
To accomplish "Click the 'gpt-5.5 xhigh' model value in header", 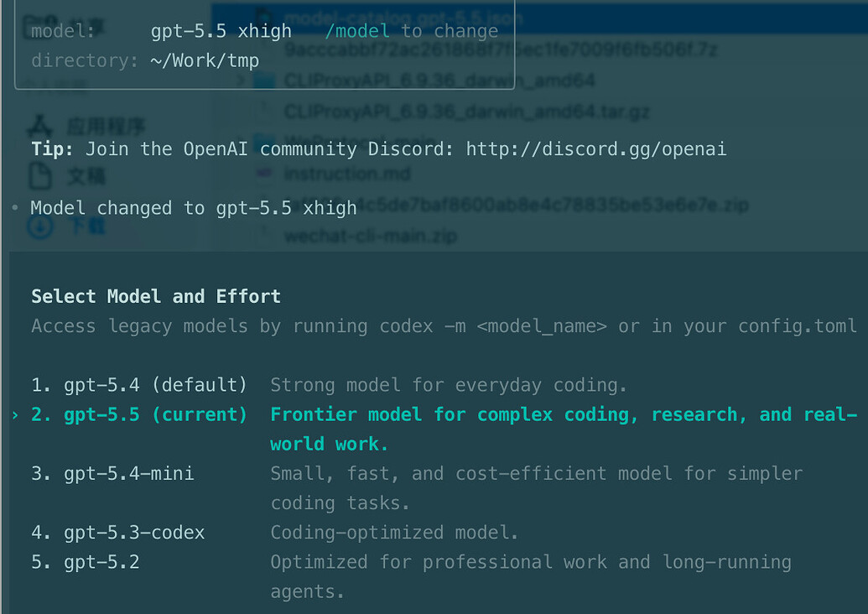I will [x=221, y=31].
